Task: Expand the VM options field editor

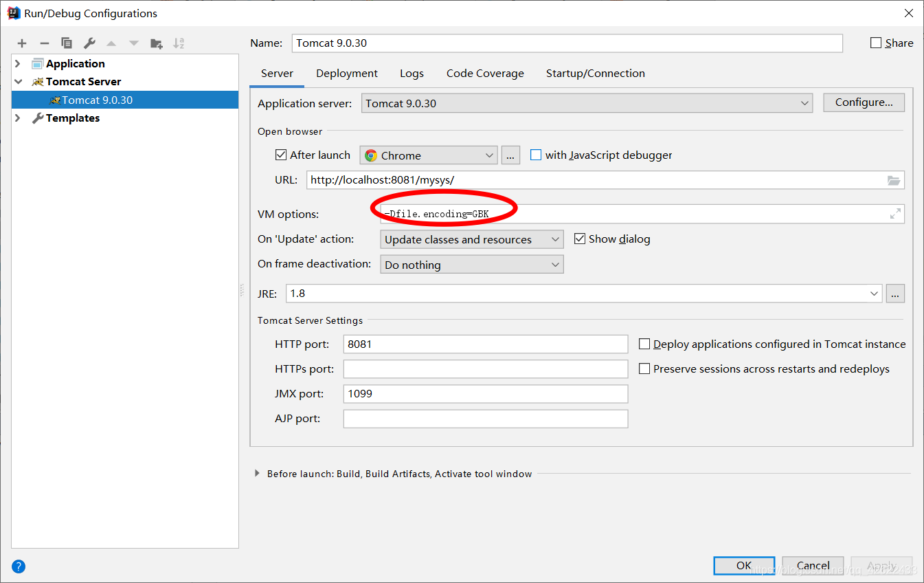Action: [x=895, y=214]
